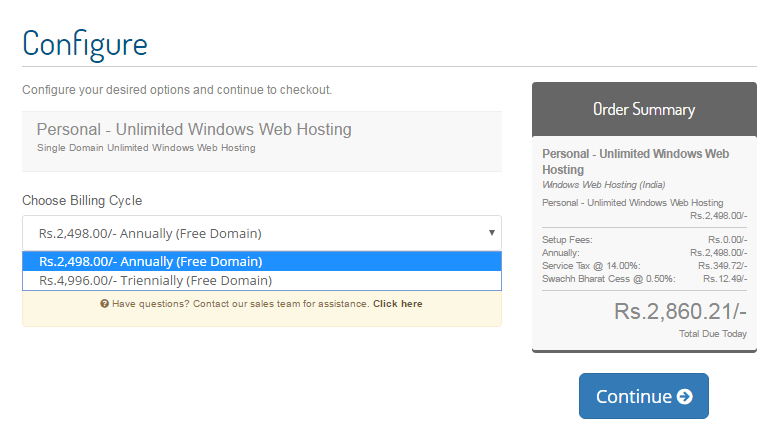
Task: Click the Swachh Bharat Cess line
Action: 644,277
